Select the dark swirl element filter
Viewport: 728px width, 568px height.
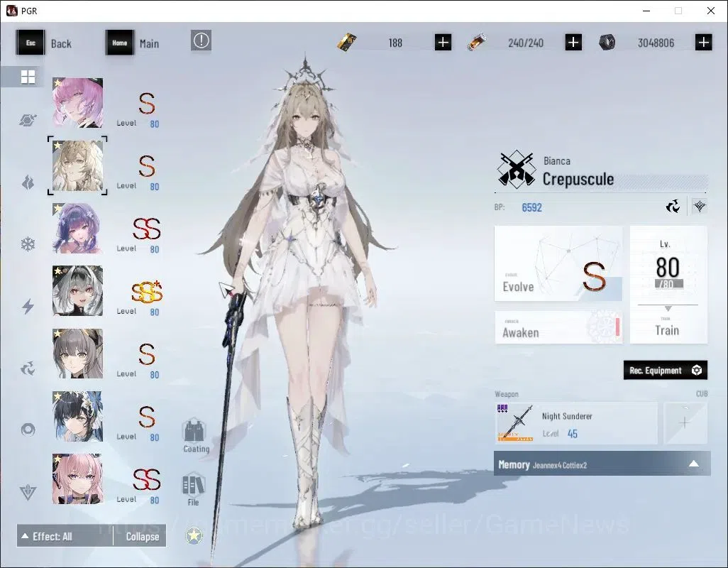(x=28, y=368)
